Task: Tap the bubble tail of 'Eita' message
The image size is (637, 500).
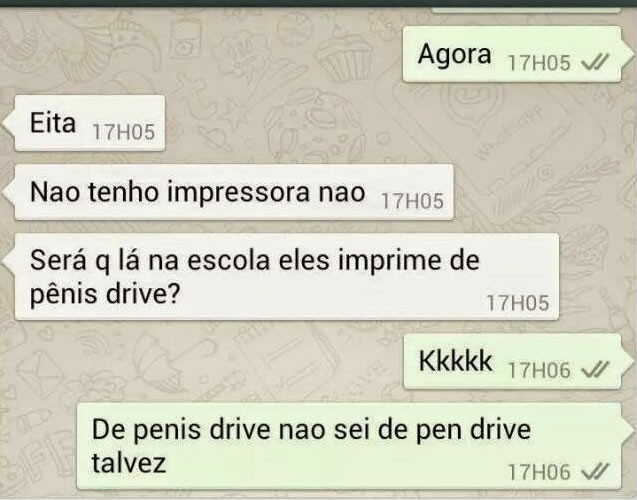Action: click(8, 122)
